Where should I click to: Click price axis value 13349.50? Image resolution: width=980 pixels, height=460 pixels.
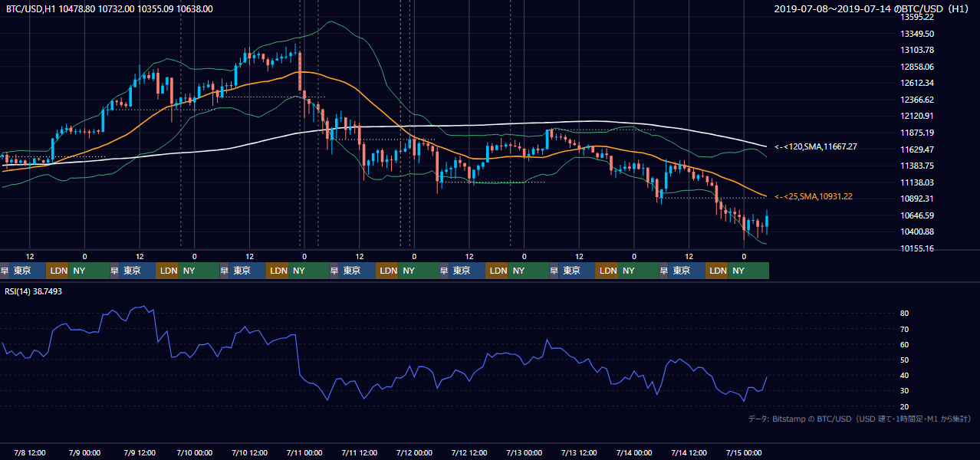coord(917,34)
